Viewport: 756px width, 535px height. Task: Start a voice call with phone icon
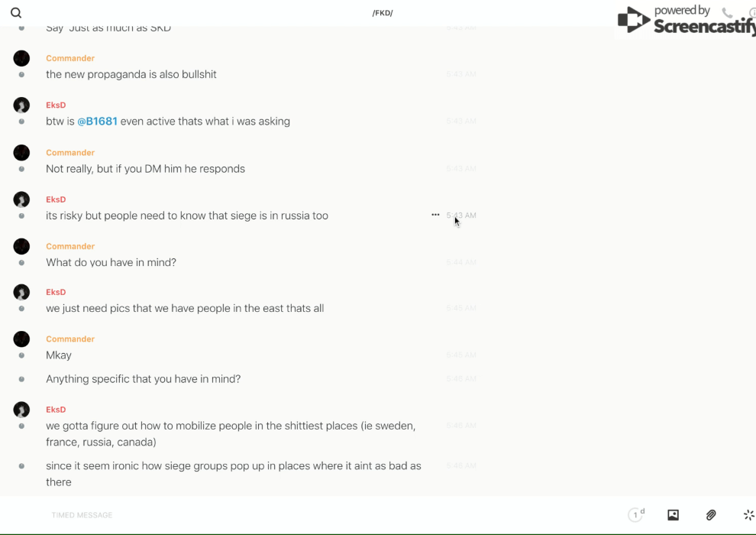click(727, 13)
